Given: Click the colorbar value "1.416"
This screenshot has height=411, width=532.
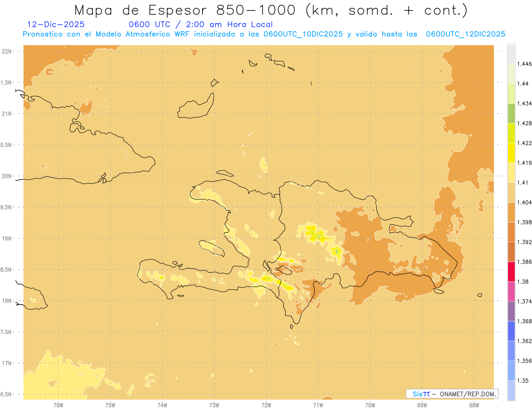Looking at the screenshot, I should pos(524,163).
